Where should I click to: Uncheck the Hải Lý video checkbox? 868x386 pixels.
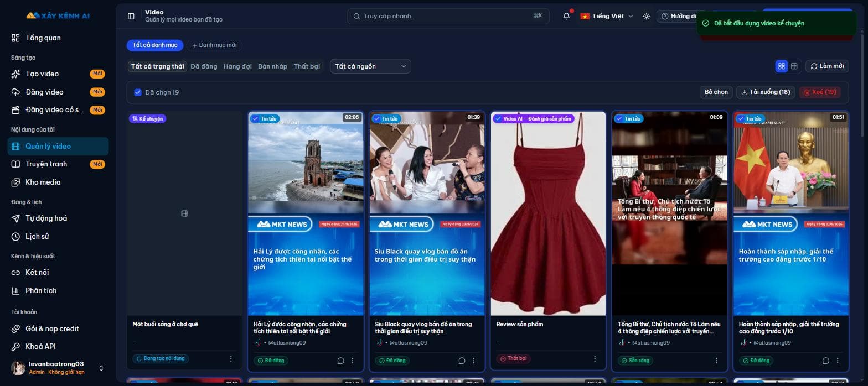click(x=255, y=118)
